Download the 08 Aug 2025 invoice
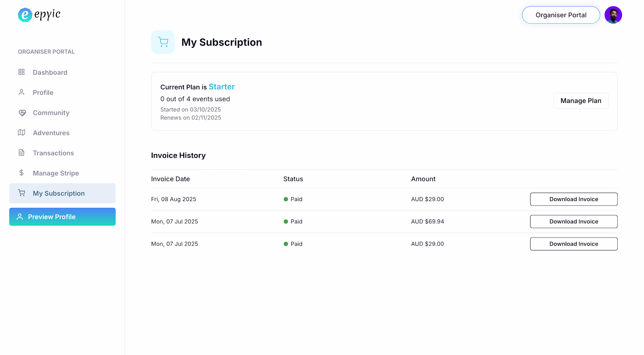 [x=573, y=199]
